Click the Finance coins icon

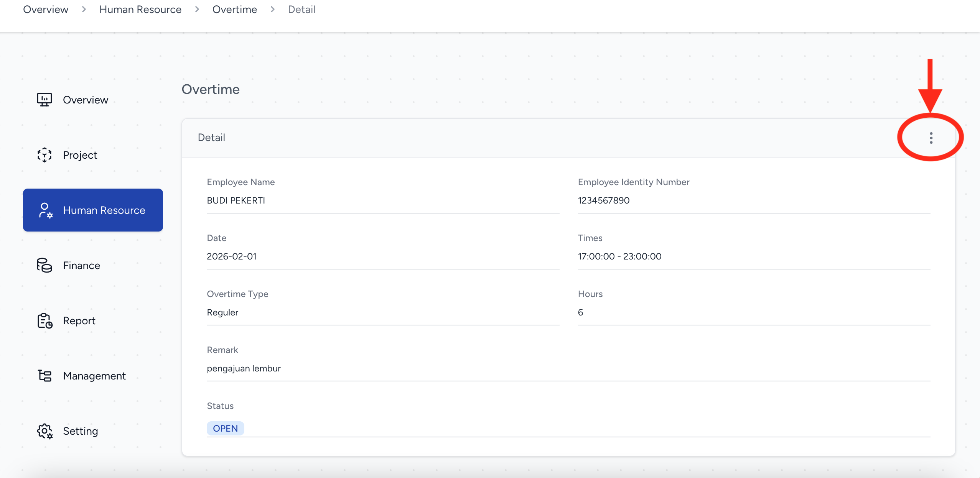(x=44, y=265)
